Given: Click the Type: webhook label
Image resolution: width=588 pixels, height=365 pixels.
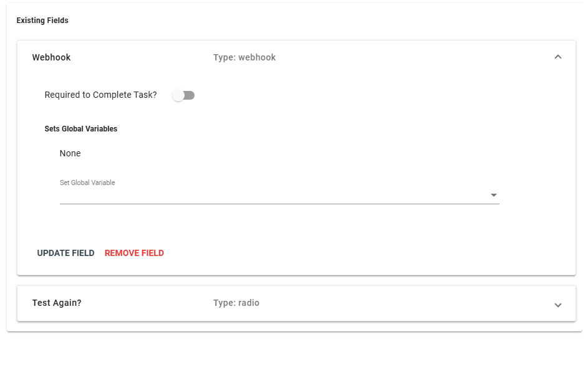Looking at the screenshot, I should point(244,57).
